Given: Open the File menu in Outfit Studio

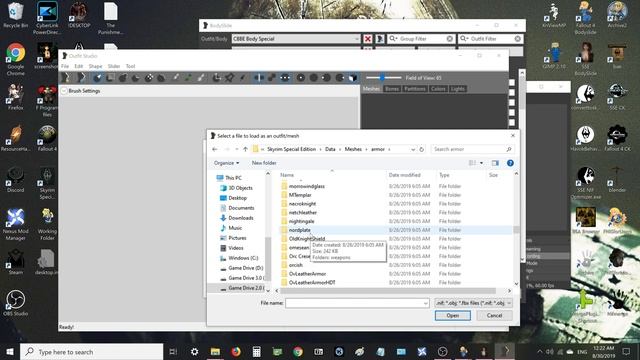Looking at the screenshot, I should coord(65,66).
